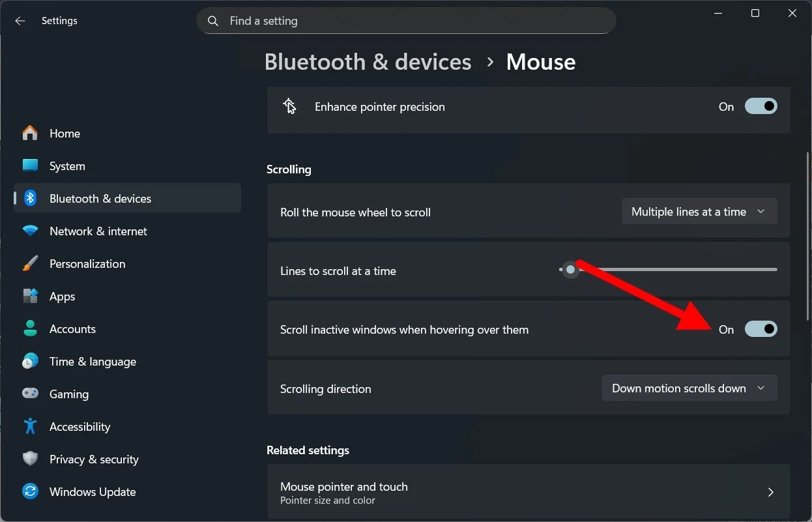This screenshot has height=522, width=812.
Task: Click the Time & language clock icon
Action: coord(30,361)
